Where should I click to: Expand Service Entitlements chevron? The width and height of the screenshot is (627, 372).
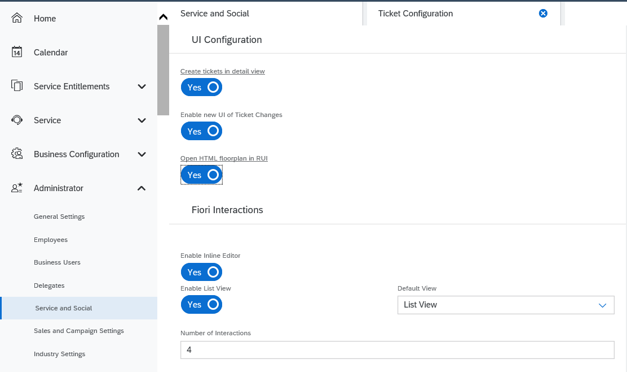click(x=142, y=86)
